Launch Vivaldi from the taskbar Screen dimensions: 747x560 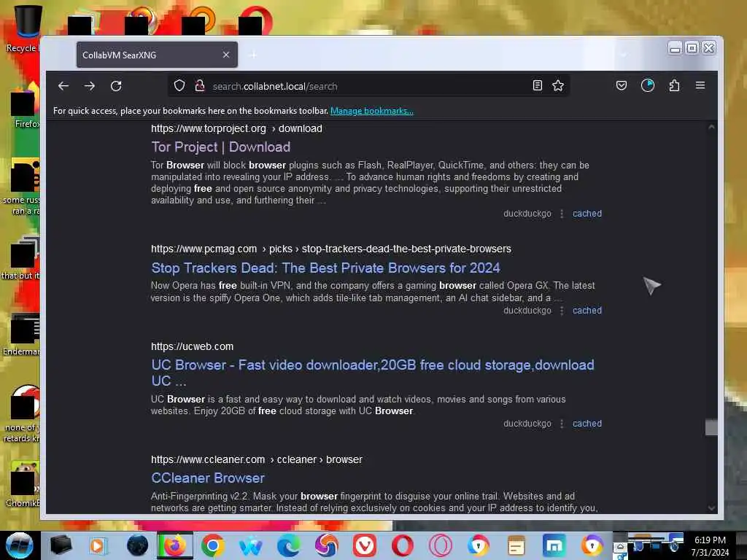(365, 545)
